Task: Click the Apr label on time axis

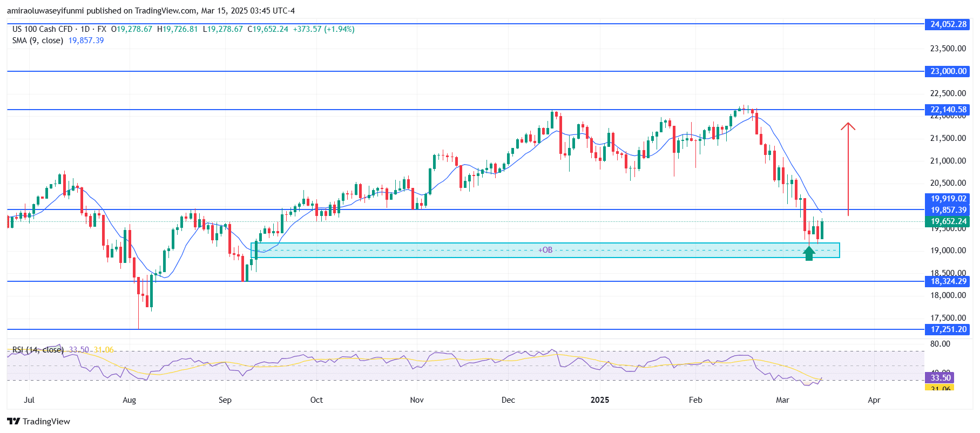Action: [x=874, y=400]
